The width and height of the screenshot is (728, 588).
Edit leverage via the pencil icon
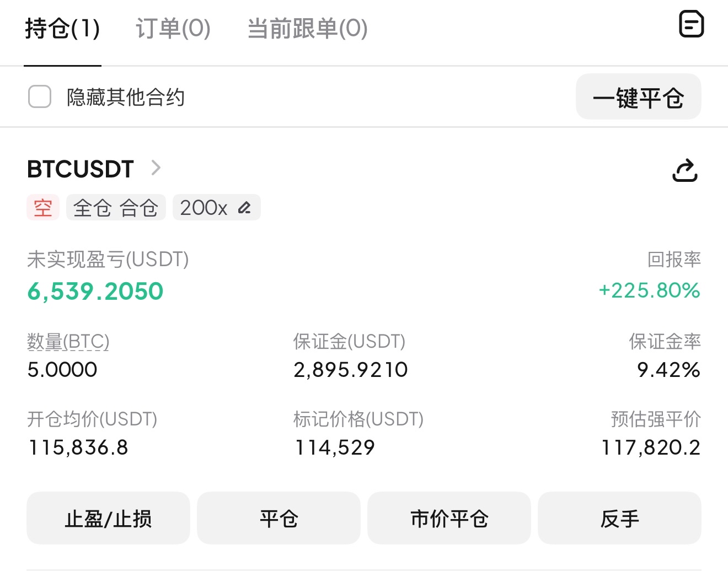pos(244,208)
